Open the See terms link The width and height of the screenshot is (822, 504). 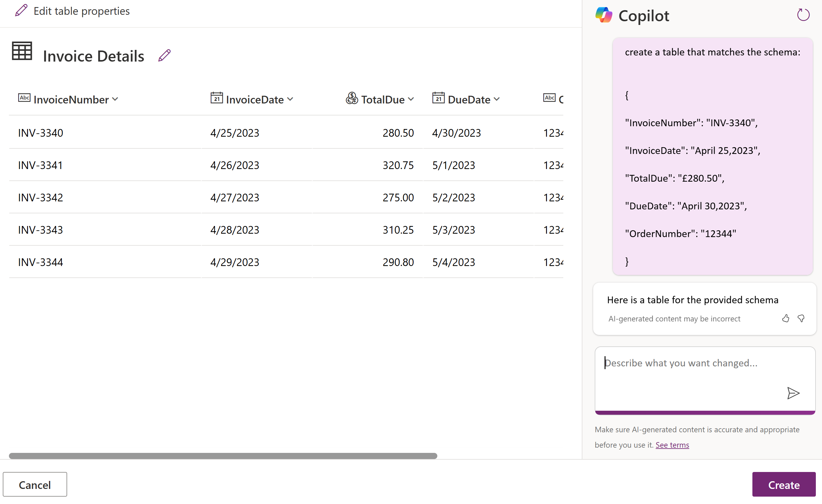pyautogui.click(x=672, y=445)
